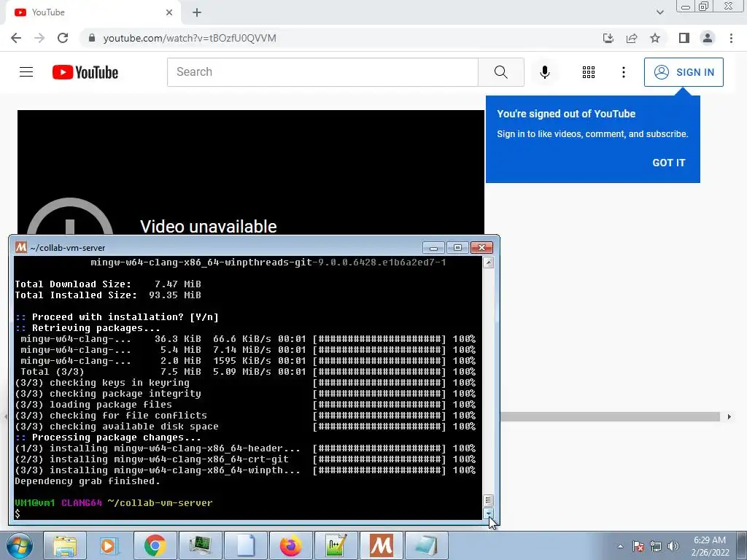Click the page horizontal scrollbar track
747x560 pixels.
(x=610, y=416)
